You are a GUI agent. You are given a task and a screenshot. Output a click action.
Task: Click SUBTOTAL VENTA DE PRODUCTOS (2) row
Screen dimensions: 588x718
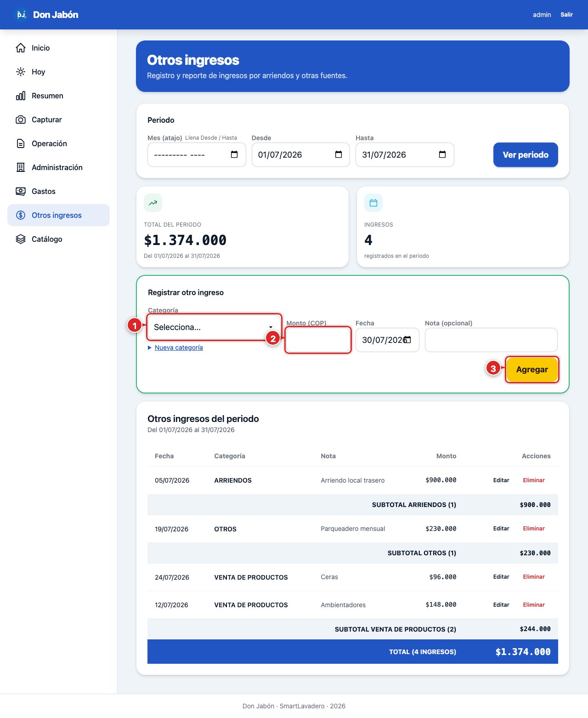click(x=353, y=629)
